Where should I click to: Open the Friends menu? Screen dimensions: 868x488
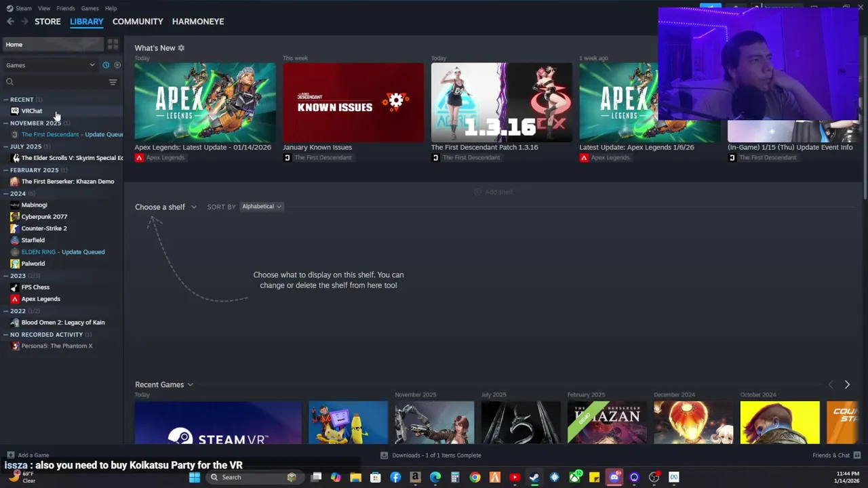tap(66, 8)
